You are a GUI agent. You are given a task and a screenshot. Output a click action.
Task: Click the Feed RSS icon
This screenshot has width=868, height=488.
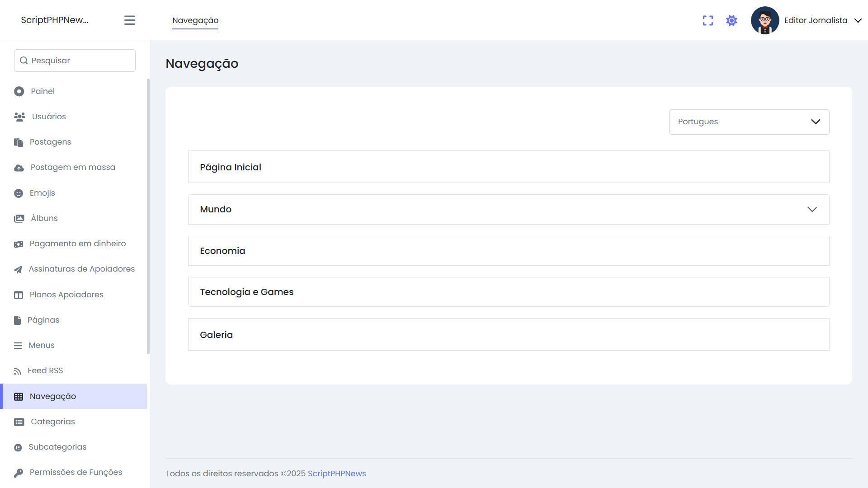(18, 371)
